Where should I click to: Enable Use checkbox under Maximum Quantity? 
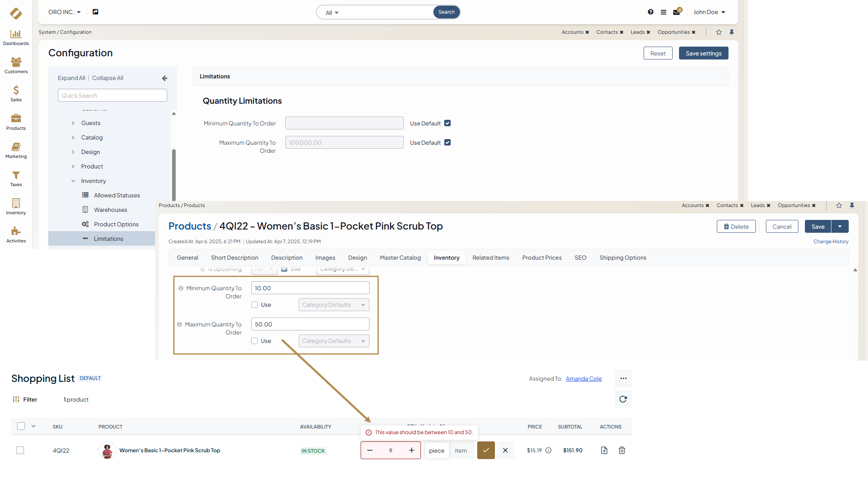pyautogui.click(x=254, y=341)
